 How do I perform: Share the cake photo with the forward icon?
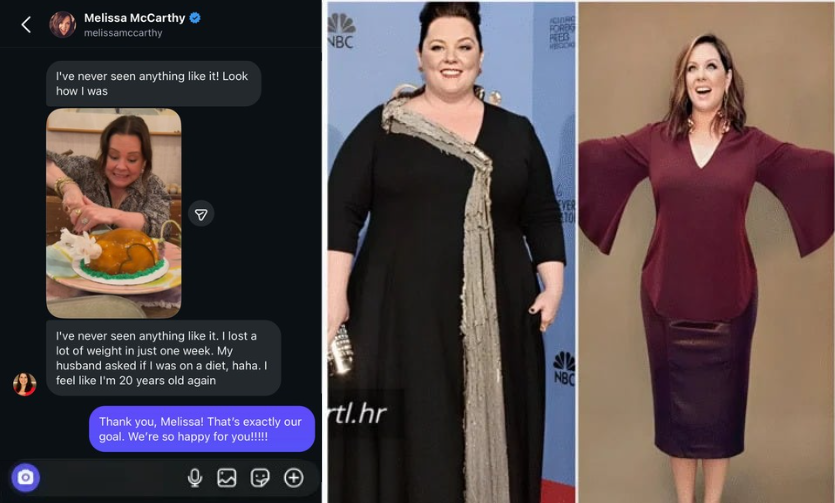[x=201, y=214]
